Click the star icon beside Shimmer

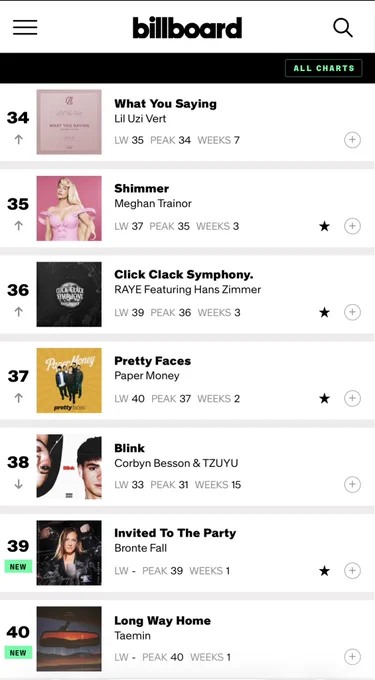(x=324, y=226)
